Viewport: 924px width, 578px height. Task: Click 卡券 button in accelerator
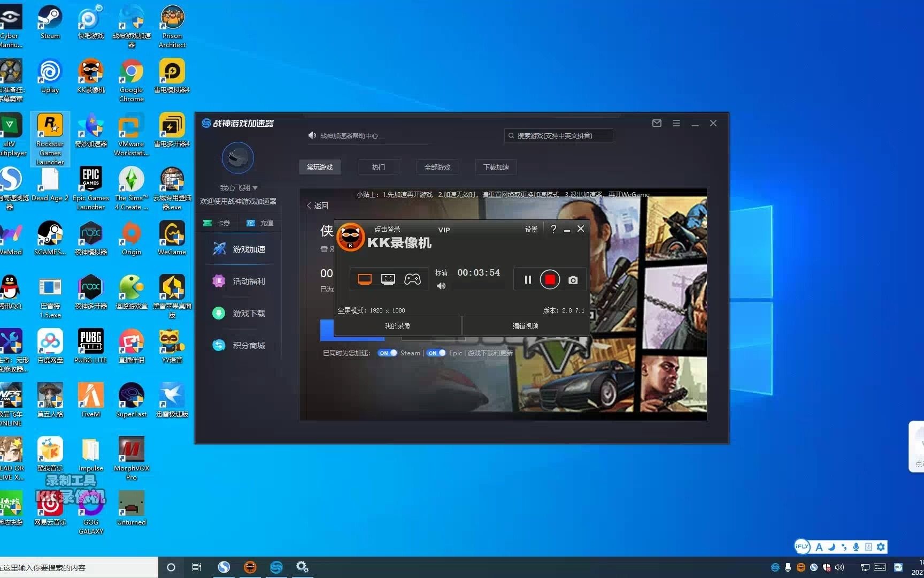point(217,223)
